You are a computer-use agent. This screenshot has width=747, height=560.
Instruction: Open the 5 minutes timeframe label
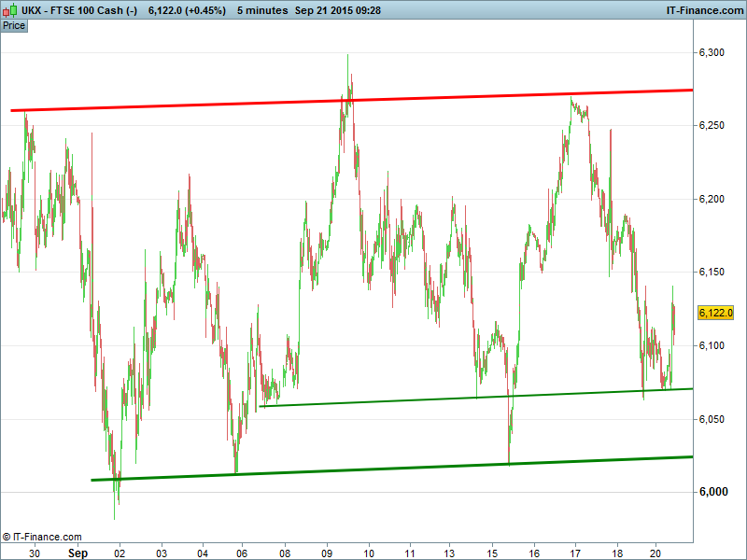pyautogui.click(x=261, y=9)
